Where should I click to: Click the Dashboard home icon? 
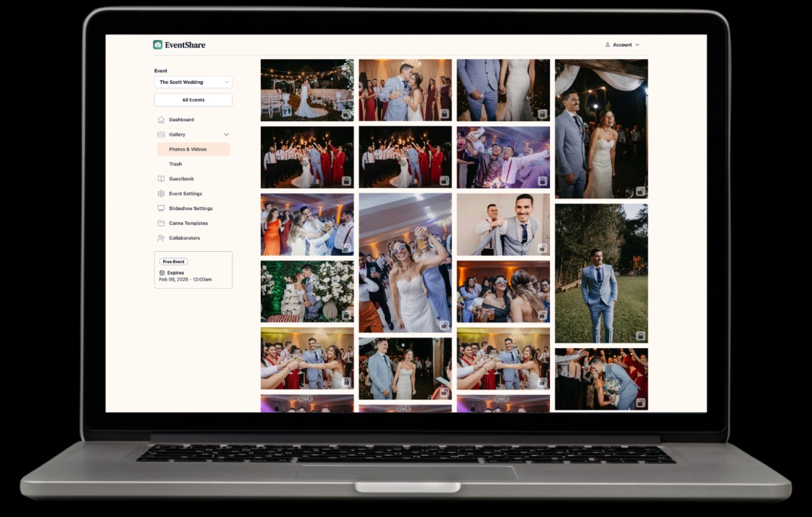click(x=161, y=120)
